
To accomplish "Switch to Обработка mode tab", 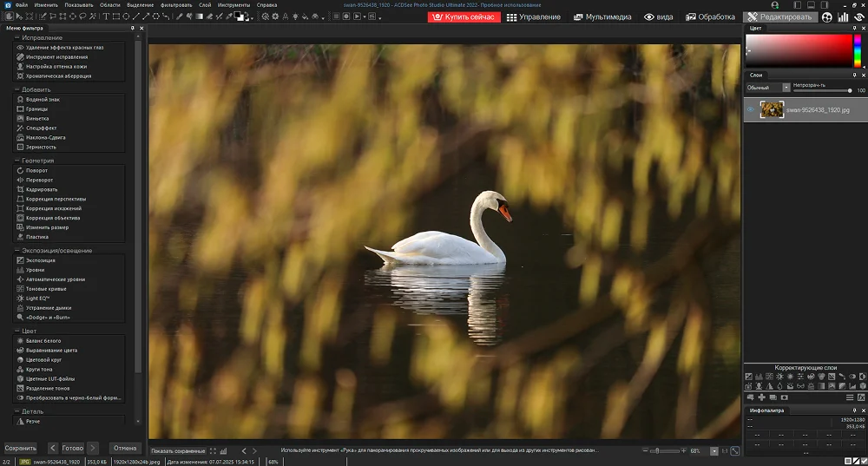I will point(710,17).
